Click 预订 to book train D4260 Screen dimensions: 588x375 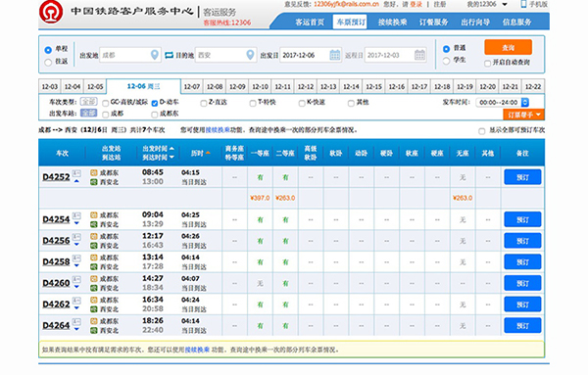click(x=522, y=283)
